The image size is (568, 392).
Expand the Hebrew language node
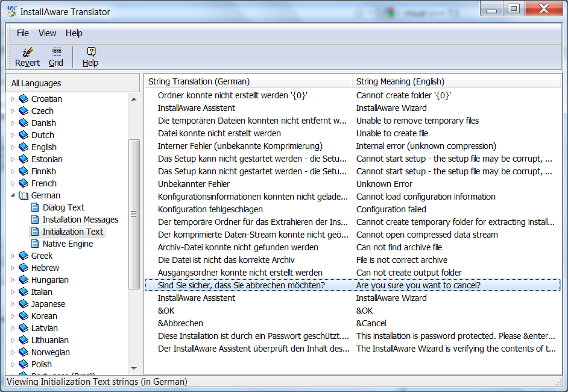(x=13, y=268)
